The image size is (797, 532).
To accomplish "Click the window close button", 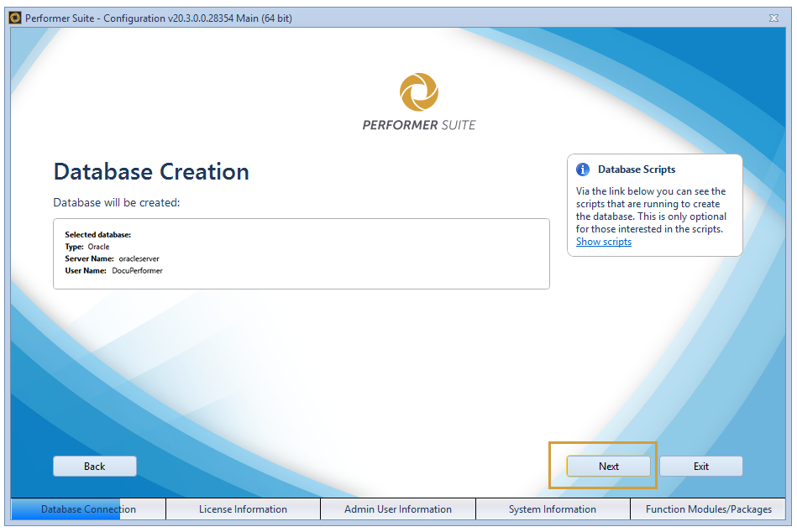I will click(x=773, y=18).
